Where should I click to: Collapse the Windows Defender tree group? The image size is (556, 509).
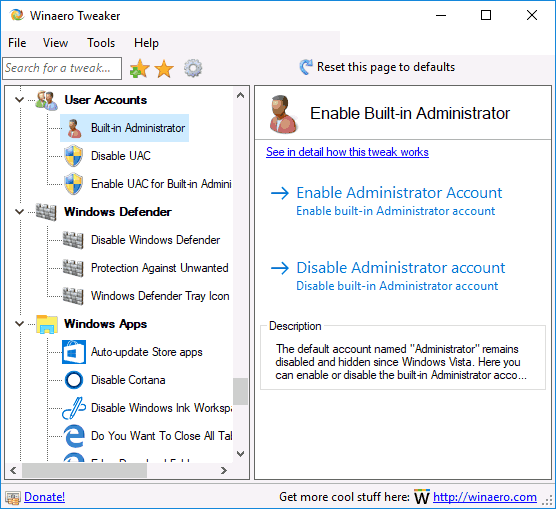coord(20,212)
